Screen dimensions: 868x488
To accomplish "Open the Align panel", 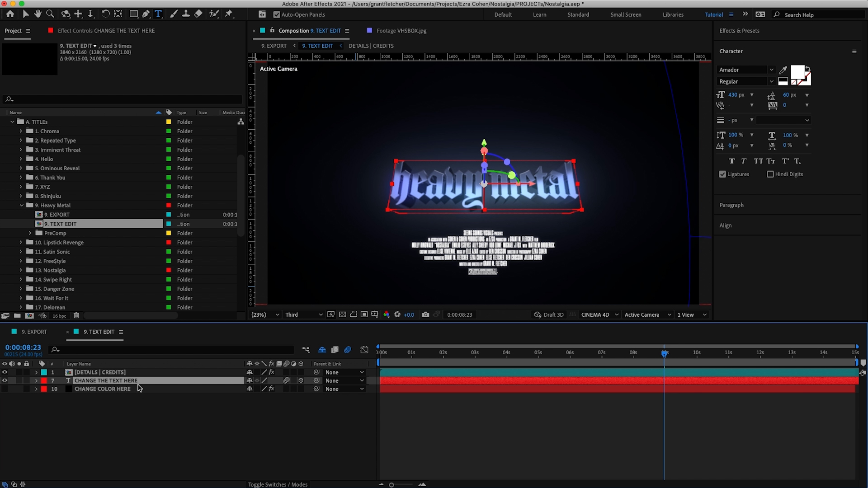I will (x=725, y=225).
